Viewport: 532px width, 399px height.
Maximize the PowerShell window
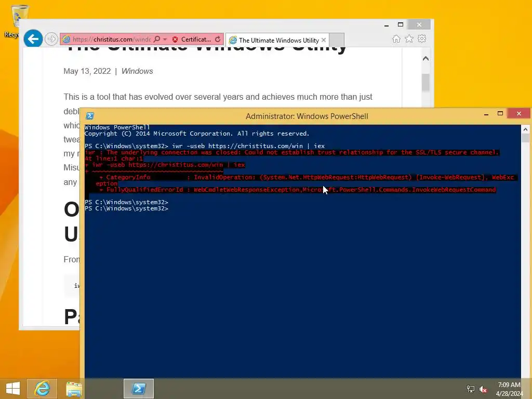tap(500, 114)
